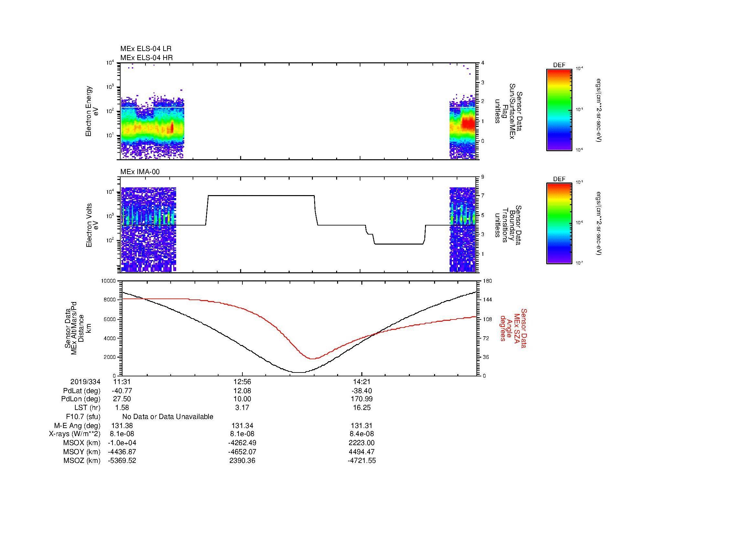Click the 'MSOX (km)' row label

pos(82,443)
